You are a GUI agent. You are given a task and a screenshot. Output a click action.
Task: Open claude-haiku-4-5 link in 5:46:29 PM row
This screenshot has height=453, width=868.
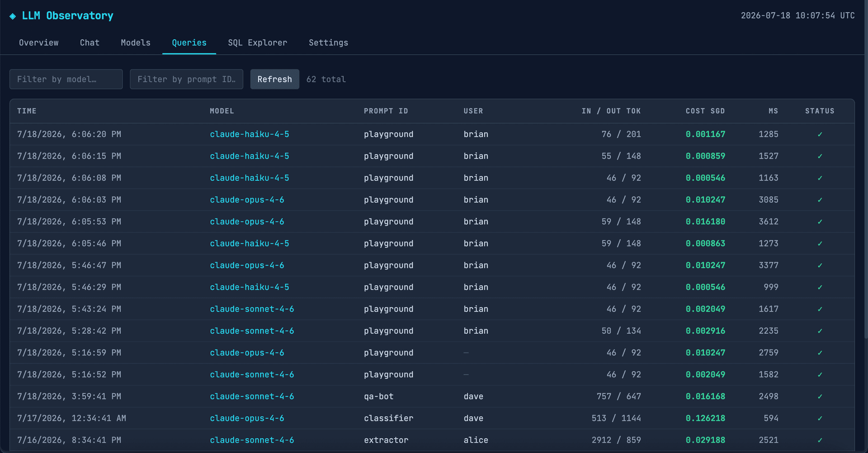[x=250, y=287]
